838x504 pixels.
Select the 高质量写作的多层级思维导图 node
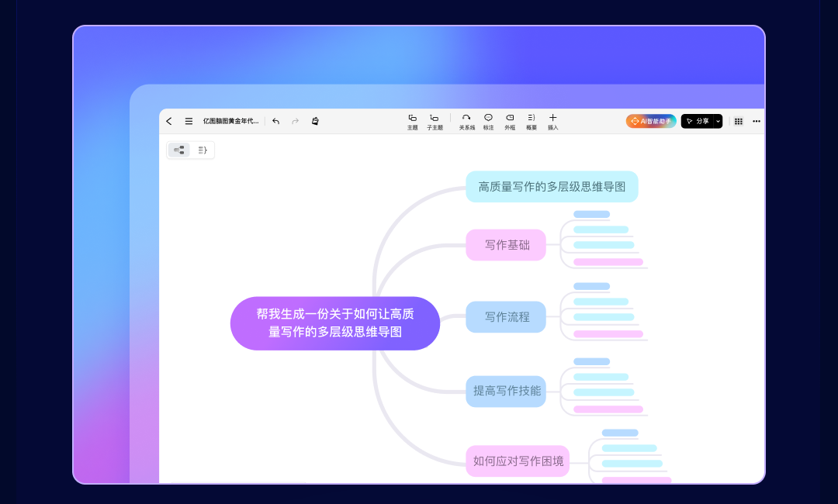552,186
